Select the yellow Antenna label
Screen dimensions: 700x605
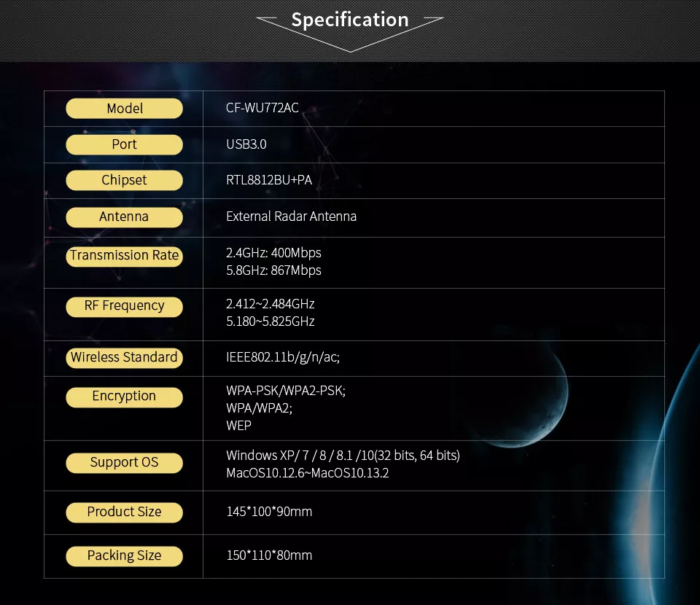pos(124,216)
